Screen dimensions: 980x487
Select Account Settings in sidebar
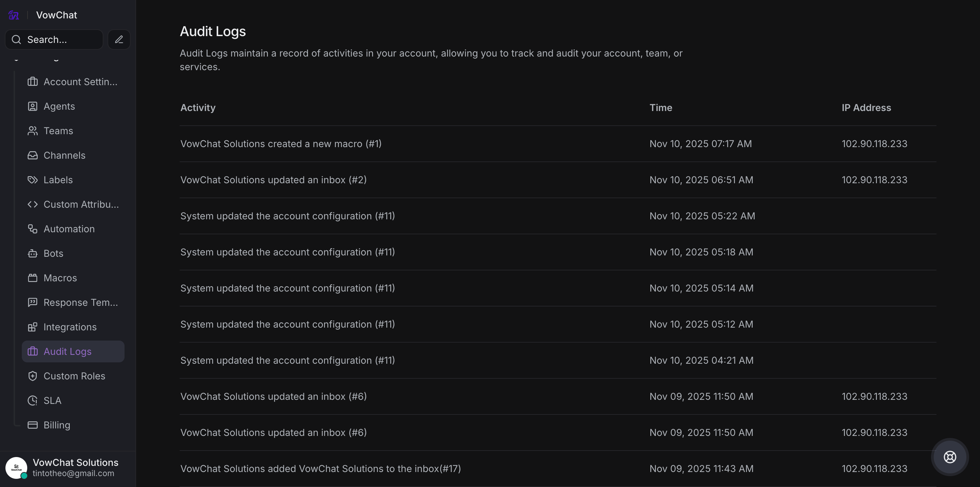80,82
